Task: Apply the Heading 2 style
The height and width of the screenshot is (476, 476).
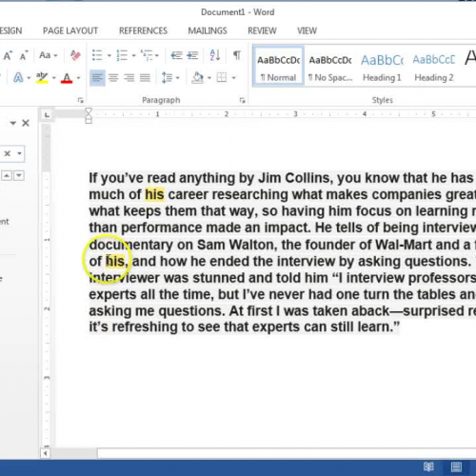Action: coord(434,67)
